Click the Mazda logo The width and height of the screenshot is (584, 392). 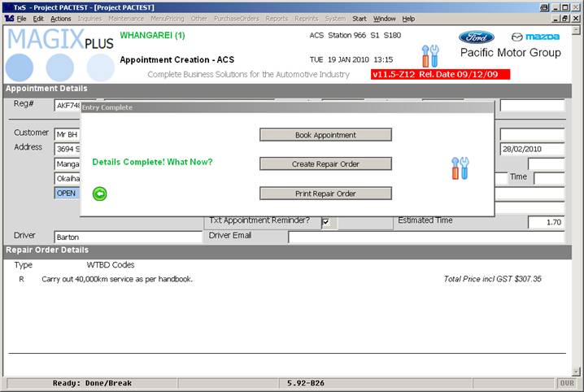pyautogui.click(x=534, y=37)
